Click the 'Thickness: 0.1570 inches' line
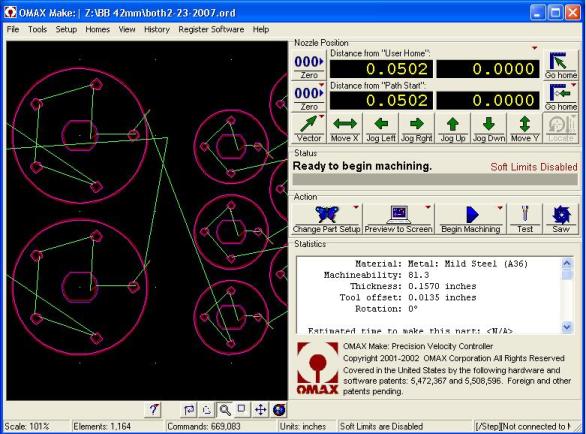Viewport: 586px width, 434px height. (413, 286)
